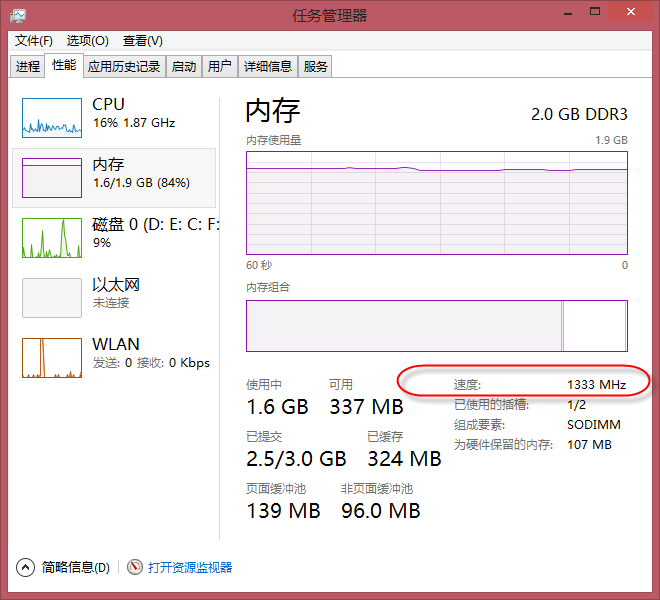660x600 pixels.
Task: Switch to the 服务 tab
Action: [315, 67]
